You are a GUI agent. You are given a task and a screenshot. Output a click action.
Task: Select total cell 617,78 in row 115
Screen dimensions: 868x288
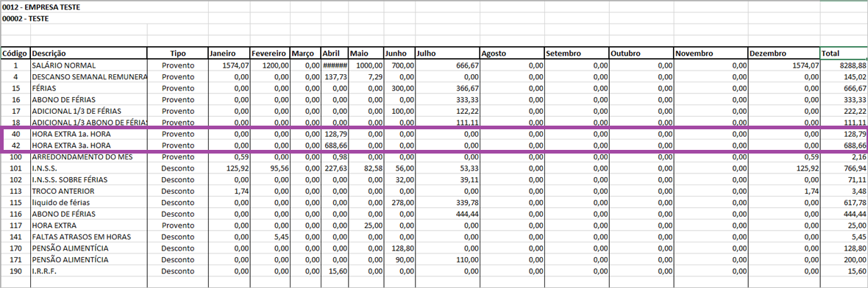(x=844, y=202)
